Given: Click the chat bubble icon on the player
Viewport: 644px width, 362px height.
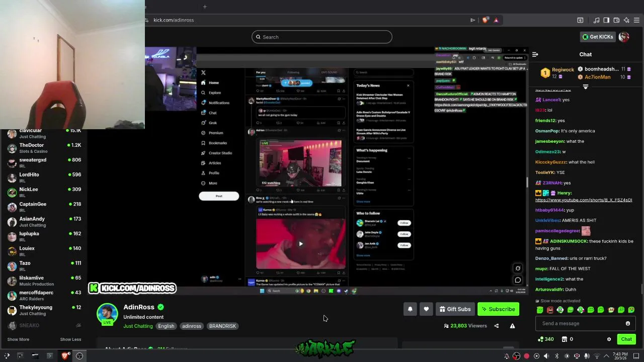Looking at the screenshot, I should [x=518, y=280].
